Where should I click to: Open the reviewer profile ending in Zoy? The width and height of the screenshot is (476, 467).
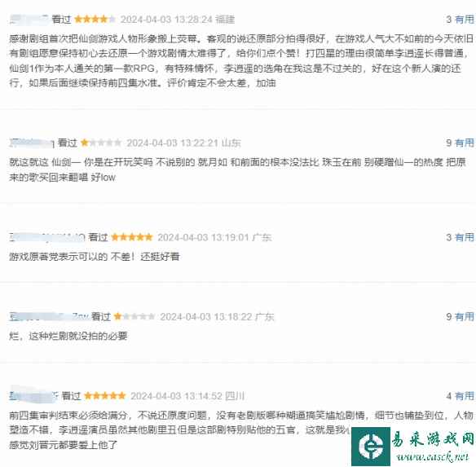49,317
